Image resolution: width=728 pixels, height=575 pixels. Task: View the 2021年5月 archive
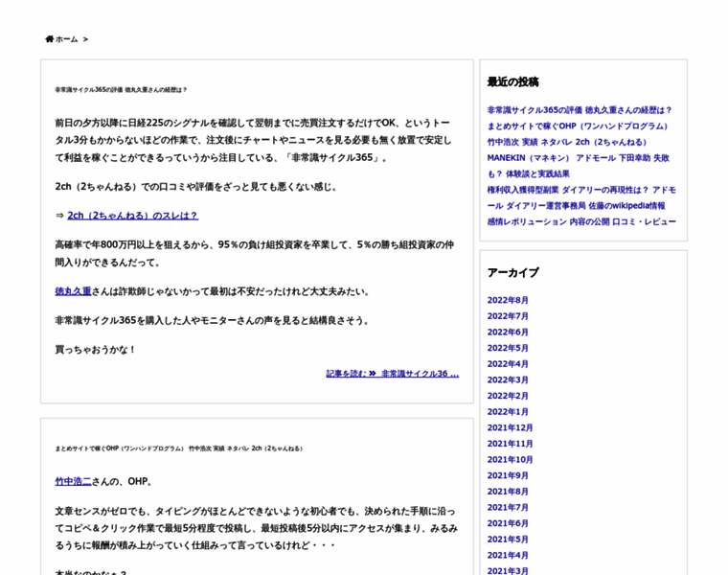pos(508,540)
